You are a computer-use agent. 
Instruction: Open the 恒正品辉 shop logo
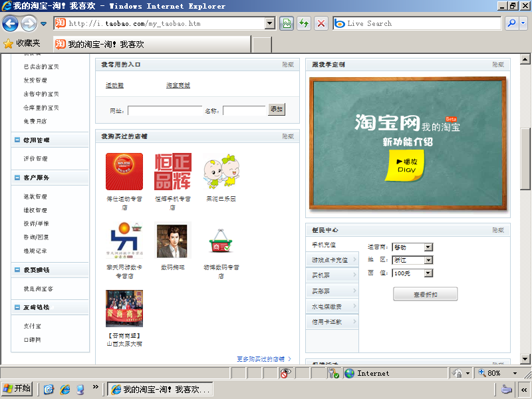173,172
